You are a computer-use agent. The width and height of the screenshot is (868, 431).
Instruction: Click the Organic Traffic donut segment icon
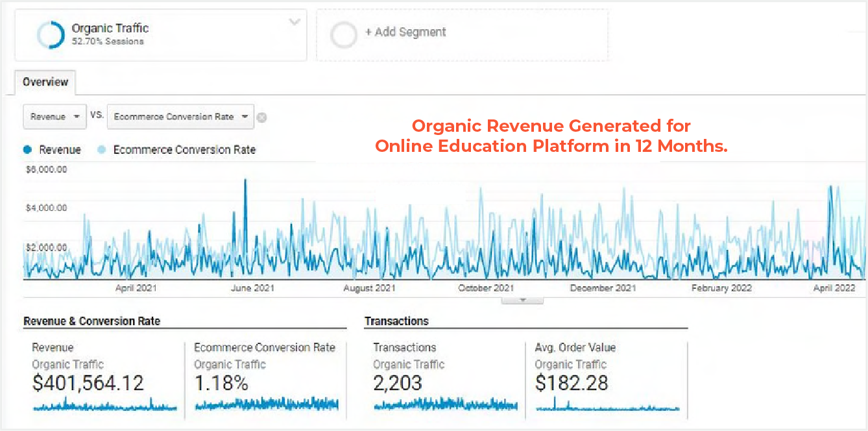pyautogui.click(x=51, y=34)
